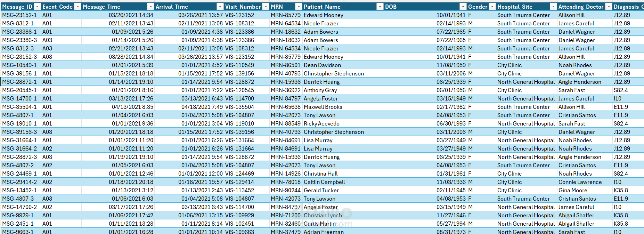Select cell MRN-86501
The height and width of the screenshot is (234, 644).
286,65
